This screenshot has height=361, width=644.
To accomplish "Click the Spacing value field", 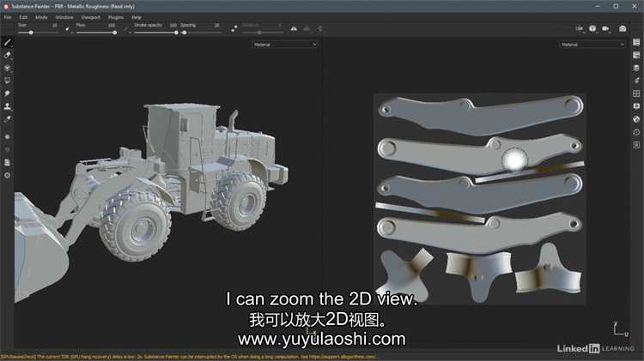I will [x=217, y=26].
